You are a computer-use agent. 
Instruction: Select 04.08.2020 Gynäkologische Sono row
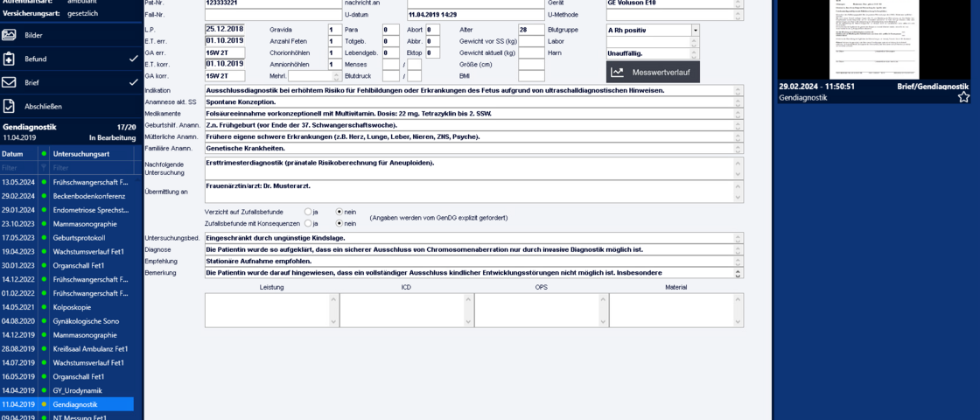[x=66, y=321]
